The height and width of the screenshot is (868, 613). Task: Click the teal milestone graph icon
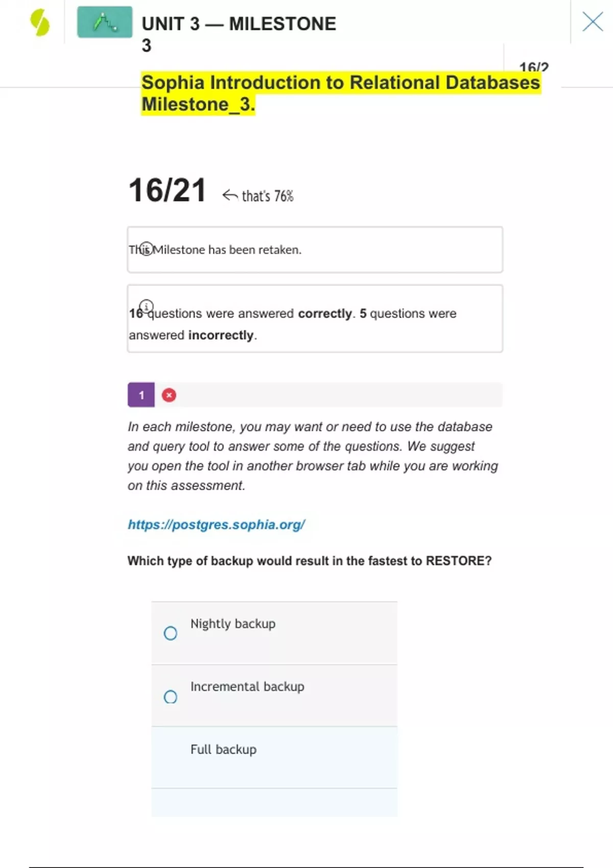pyautogui.click(x=105, y=22)
